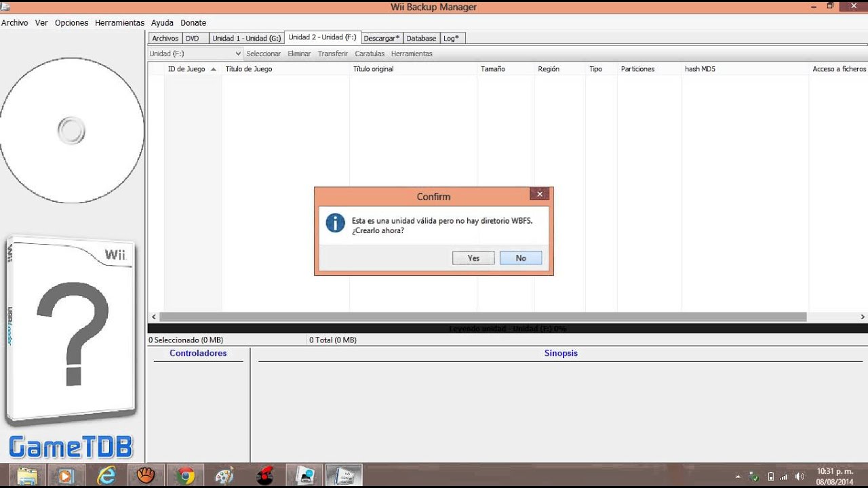Open the photo viewer taskbar icon
The image size is (868, 488).
(304, 476)
